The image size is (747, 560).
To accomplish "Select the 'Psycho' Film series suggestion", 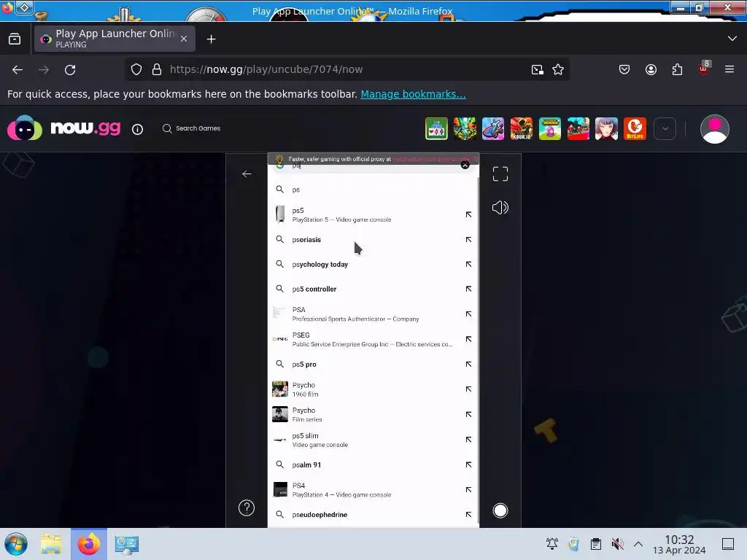I will pos(373,414).
